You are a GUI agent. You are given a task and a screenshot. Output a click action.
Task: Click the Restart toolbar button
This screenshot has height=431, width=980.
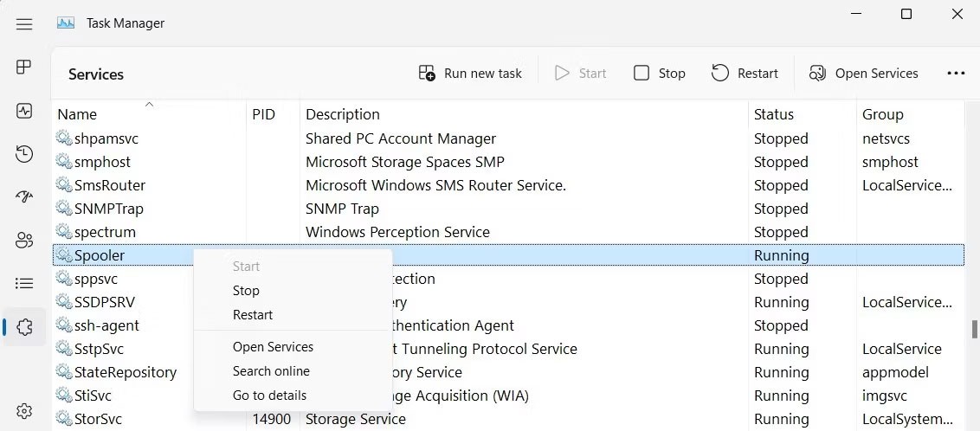(745, 74)
